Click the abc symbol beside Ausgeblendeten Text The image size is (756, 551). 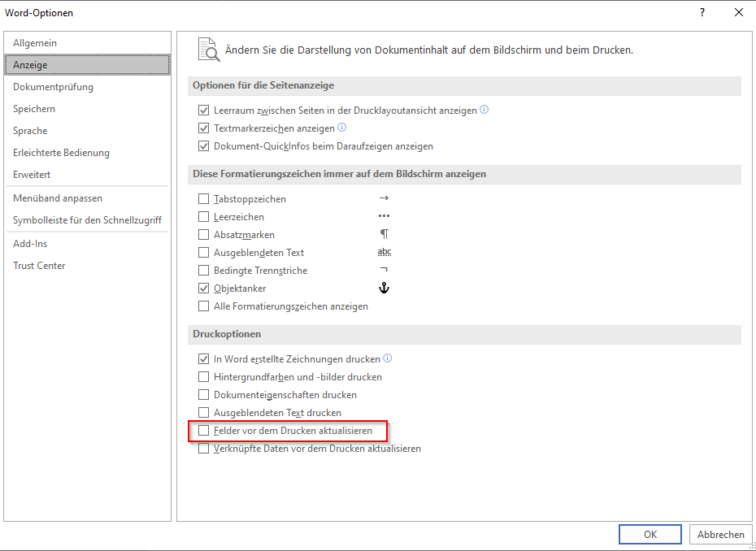click(385, 252)
